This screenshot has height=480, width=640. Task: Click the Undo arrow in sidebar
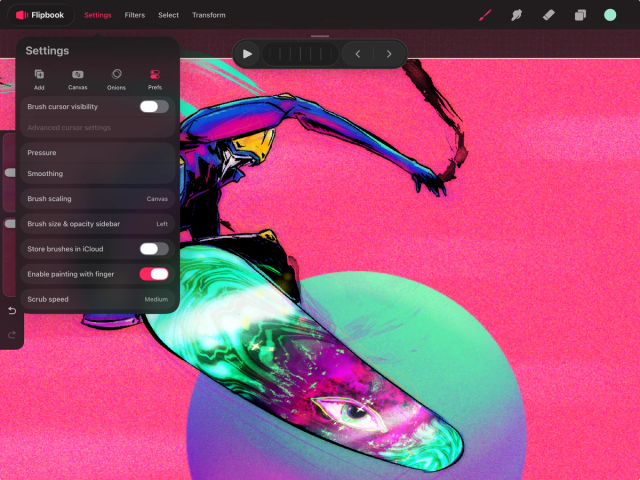(x=12, y=311)
